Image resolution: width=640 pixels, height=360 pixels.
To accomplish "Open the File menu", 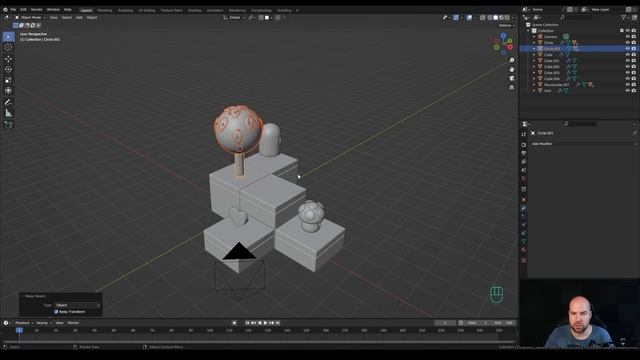I will 13,9.
